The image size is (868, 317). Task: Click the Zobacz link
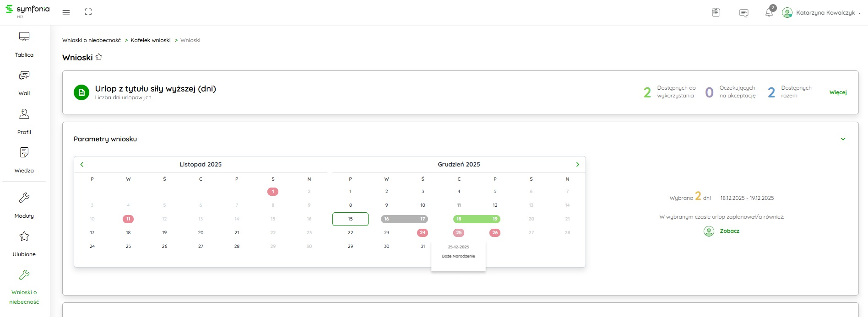tap(729, 231)
